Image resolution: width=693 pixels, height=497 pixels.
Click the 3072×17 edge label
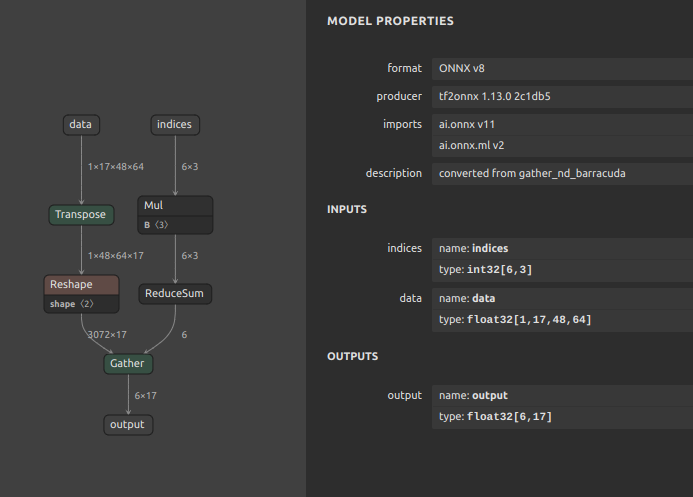click(107, 335)
